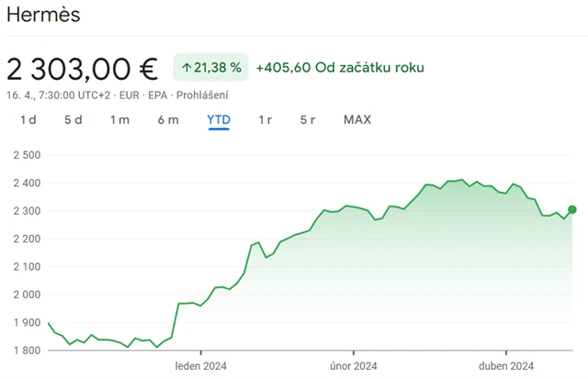This screenshot has width=588, height=379.
Task: Click the active YTD tab
Action: (219, 120)
